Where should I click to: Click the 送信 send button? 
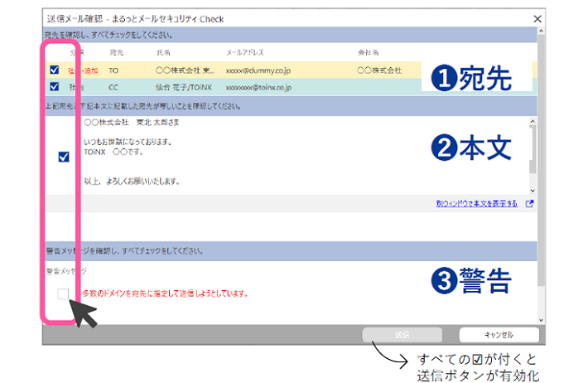tap(401, 335)
